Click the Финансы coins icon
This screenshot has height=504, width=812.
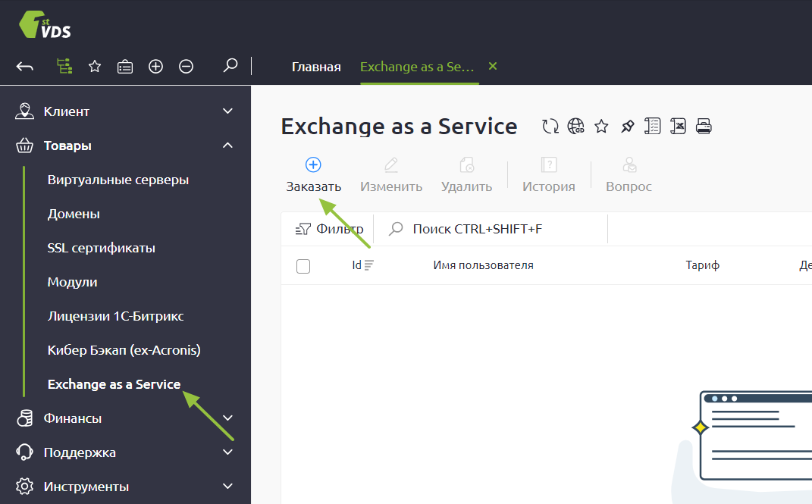pyautogui.click(x=24, y=418)
